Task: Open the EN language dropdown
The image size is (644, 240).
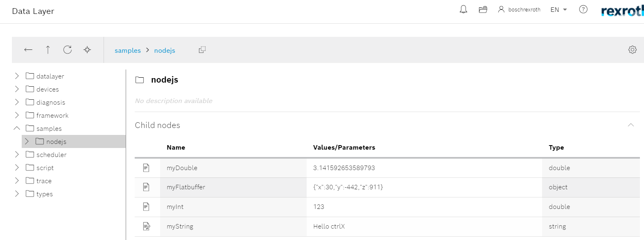Action: (558, 9)
